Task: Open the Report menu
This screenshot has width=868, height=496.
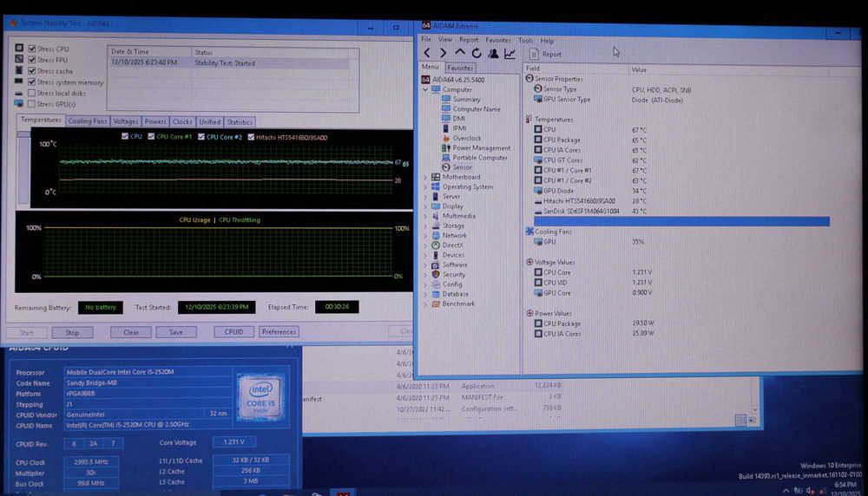Action: (469, 40)
